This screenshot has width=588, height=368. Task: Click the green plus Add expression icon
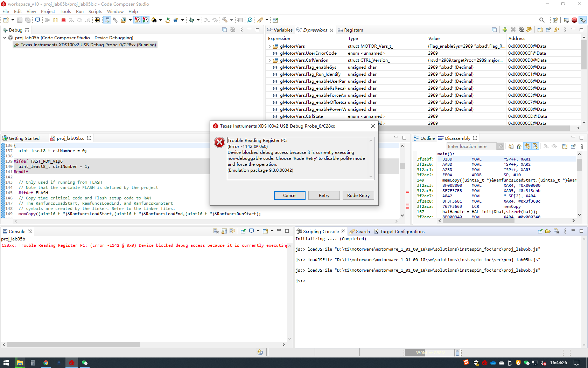pos(505,30)
